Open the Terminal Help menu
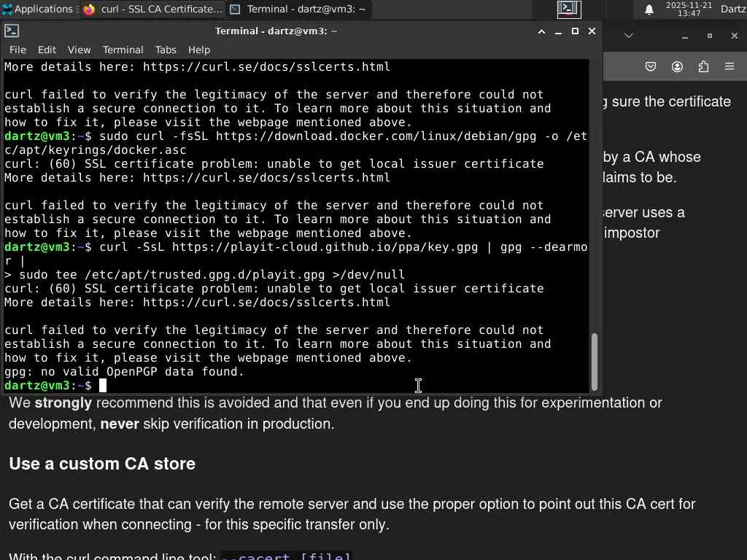The width and height of the screenshot is (747, 560). pos(198,50)
